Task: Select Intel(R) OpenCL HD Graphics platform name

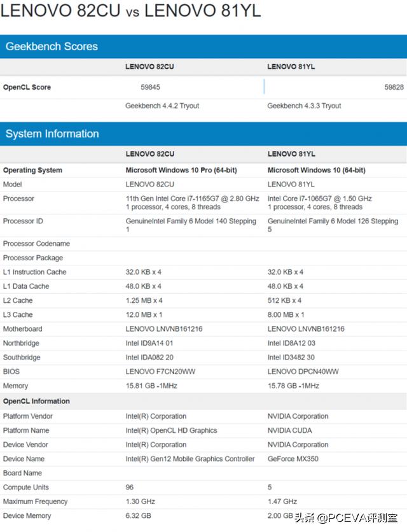Action: (171, 431)
